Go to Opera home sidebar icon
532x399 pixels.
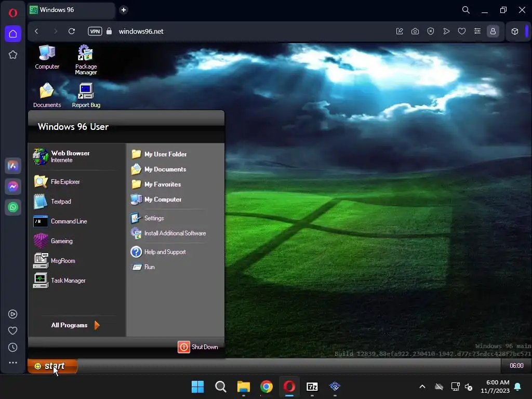[13, 34]
